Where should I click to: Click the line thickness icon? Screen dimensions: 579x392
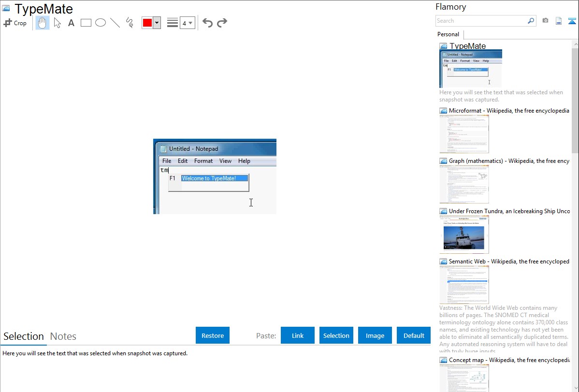click(x=173, y=23)
